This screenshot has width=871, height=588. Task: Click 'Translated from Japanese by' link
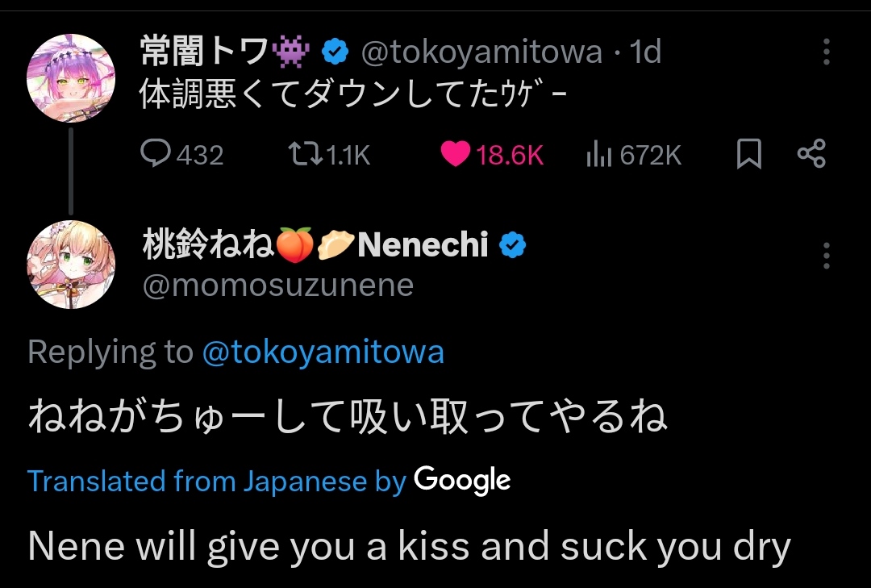pos(216,482)
